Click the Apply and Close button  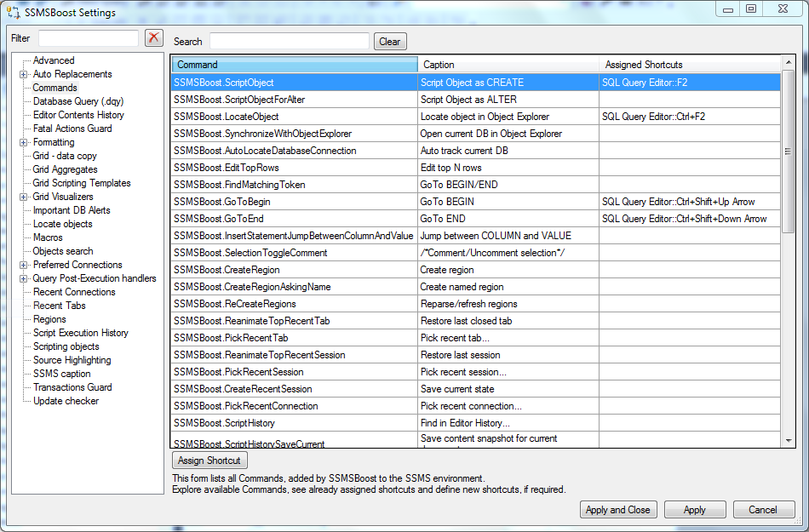(618, 510)
